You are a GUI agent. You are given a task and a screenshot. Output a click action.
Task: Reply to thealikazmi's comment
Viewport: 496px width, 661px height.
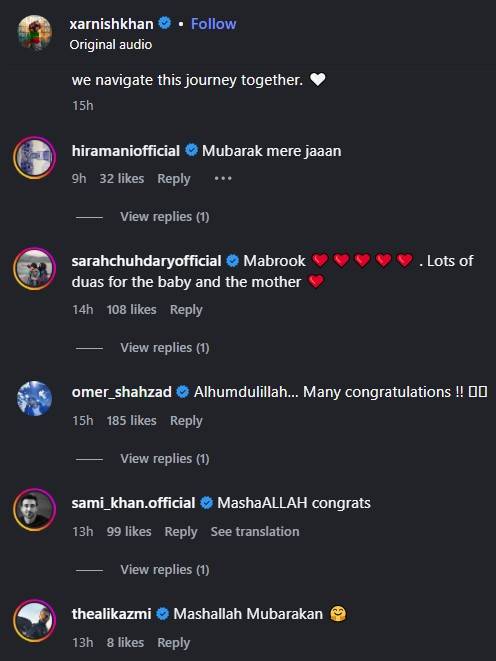point(174,643)
